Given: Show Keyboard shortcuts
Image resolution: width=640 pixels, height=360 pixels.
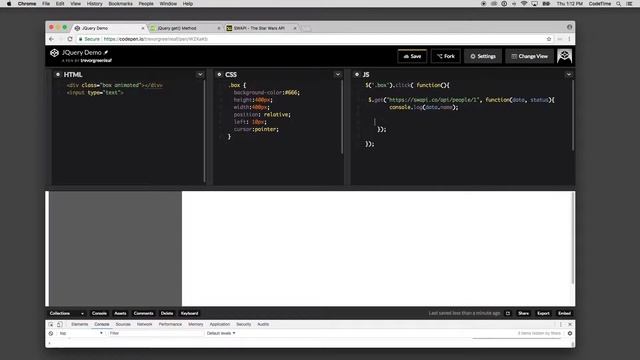Looking at the screenshot, I should (x=189, y=313).
